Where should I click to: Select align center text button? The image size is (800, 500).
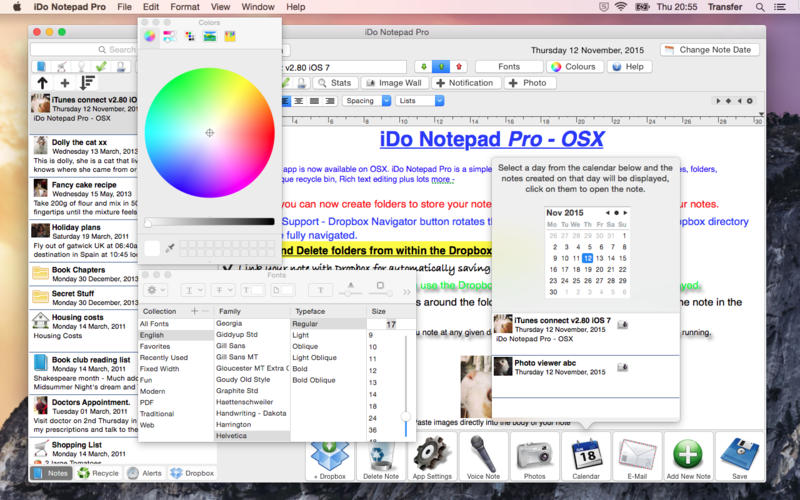[299, 101]
